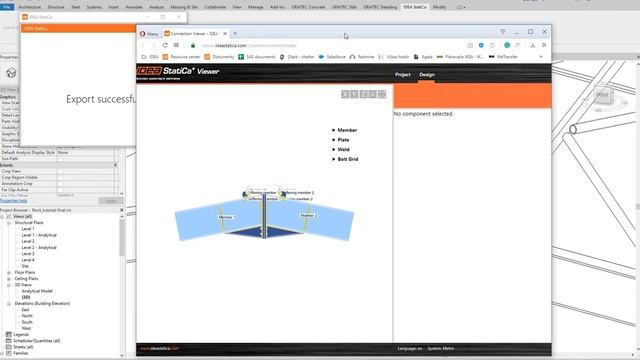Click the browser back arrow
Screen dimensions: 640x360
pyautogui.click(x=143, y=45)
